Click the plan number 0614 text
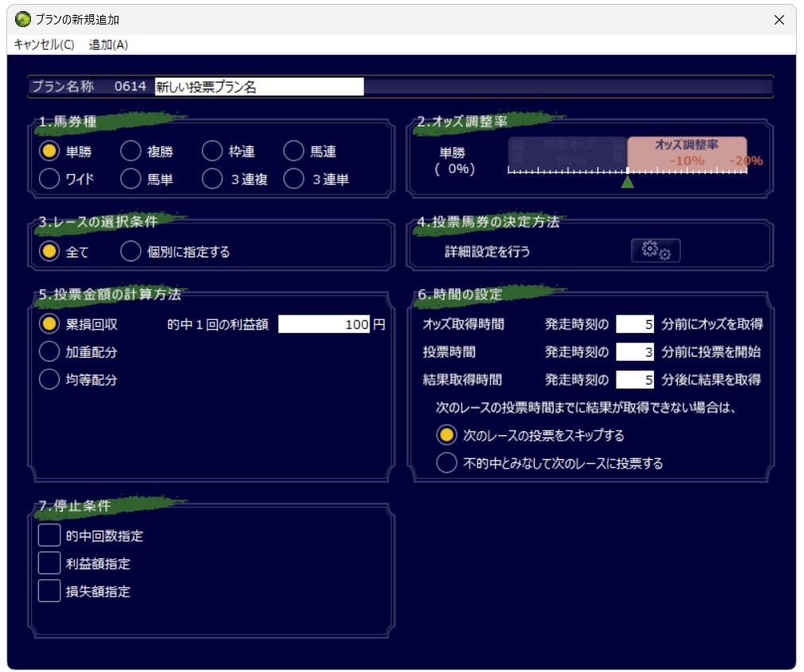The image size is (804, 672). click(x=130, y=86)
